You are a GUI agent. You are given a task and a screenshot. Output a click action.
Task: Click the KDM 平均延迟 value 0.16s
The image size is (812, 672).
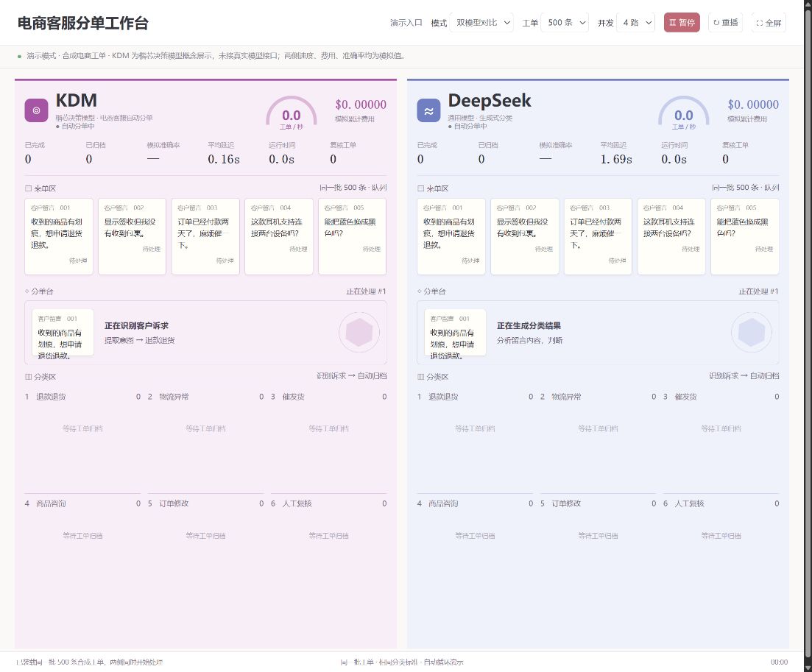224,160
